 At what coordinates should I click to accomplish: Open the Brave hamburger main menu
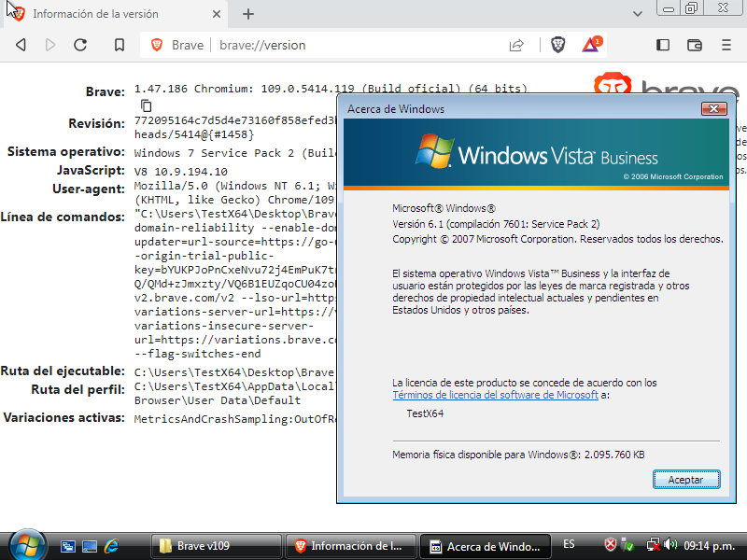(726, 45)
